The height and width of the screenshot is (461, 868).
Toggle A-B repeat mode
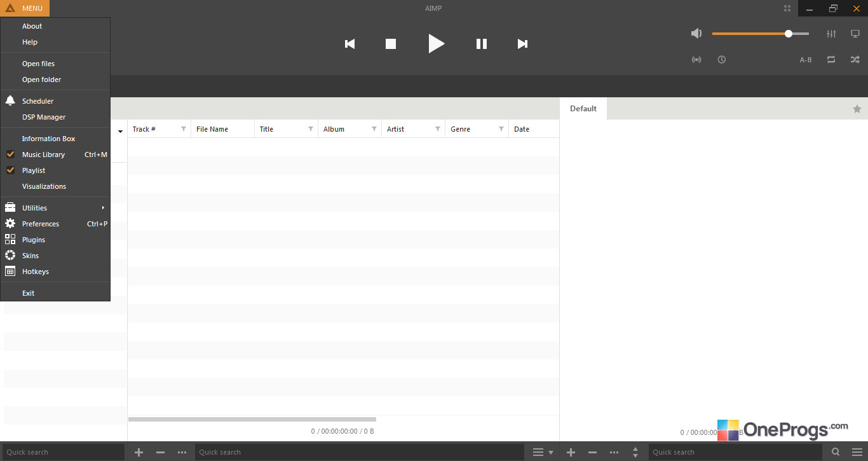click(x=806, y=60)
